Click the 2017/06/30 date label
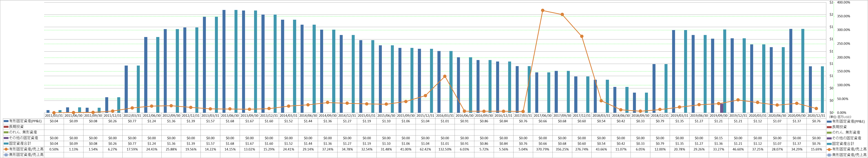This screenshot has width=868, height=158. coord(542,115)
